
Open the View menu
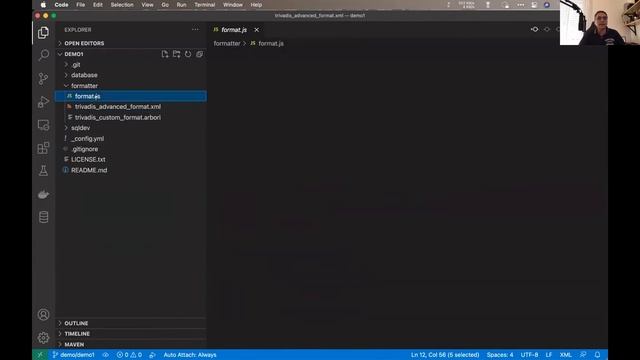147,5
